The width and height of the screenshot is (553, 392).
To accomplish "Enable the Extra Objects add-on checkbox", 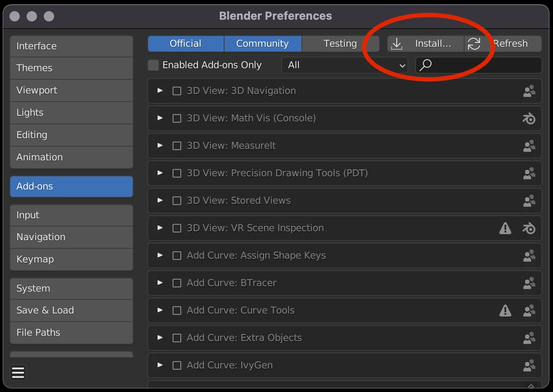I will coord(177,338).
